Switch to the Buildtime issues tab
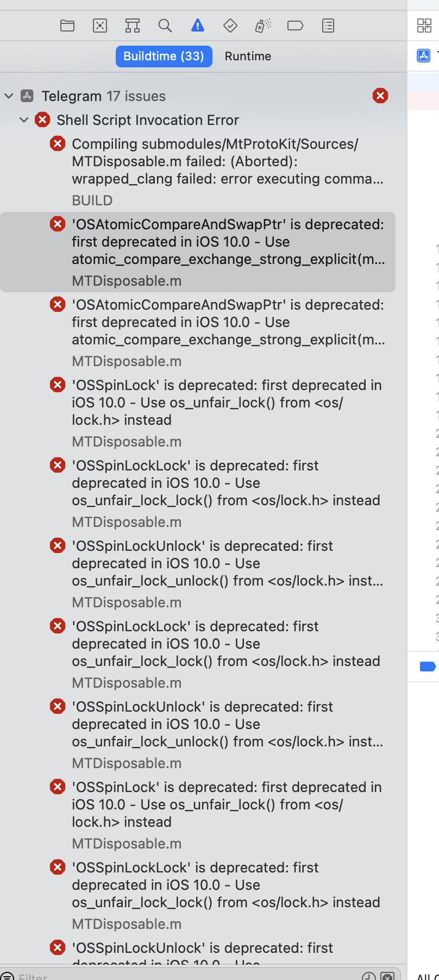This screenshot has height=980, width=439. (x=164, y=56)
